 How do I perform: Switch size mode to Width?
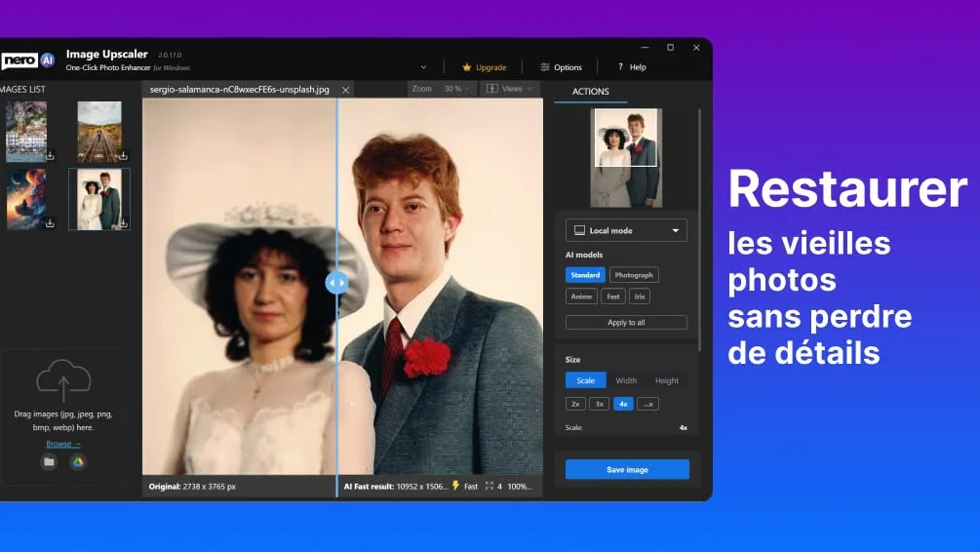626,380
